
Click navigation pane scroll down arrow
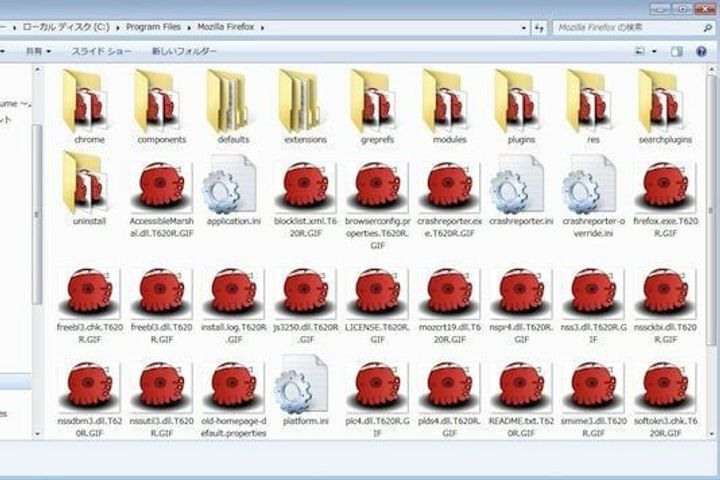point(38,433)
